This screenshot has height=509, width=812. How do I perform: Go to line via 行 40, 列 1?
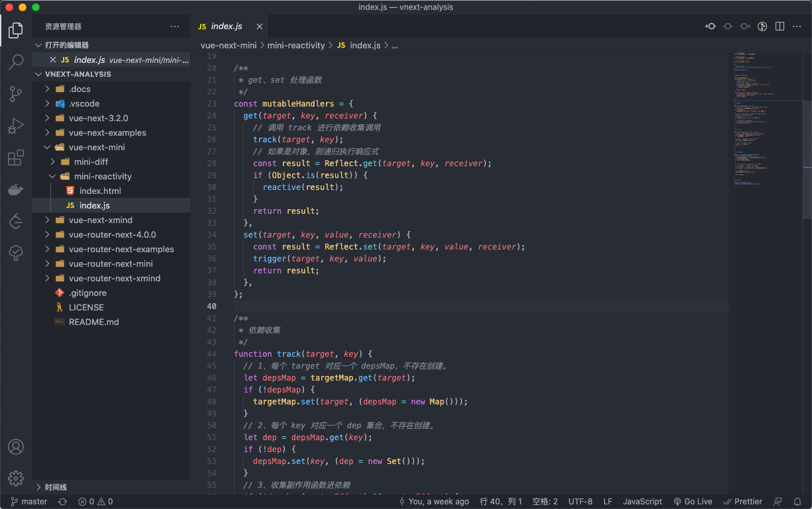point(501,502)
